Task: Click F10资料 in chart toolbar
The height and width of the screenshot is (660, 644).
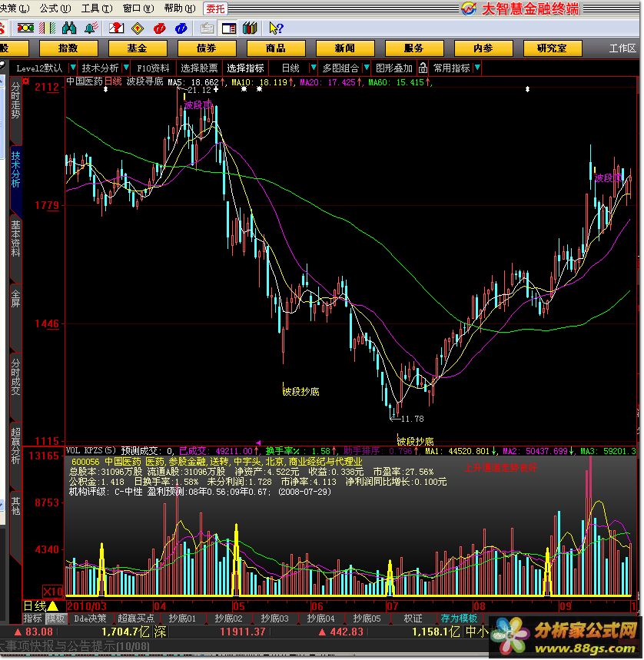Action: (153, 68)
